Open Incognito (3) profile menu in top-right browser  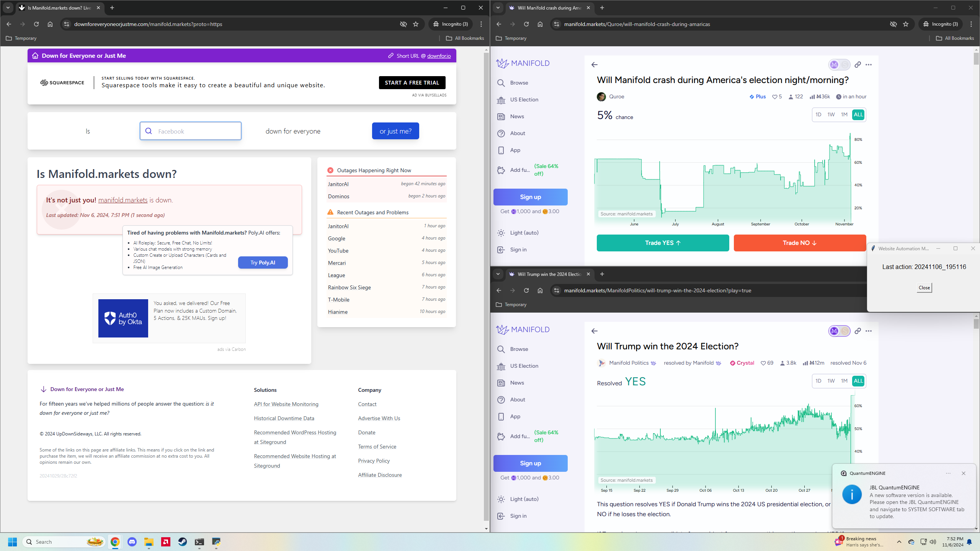[941, 24]
